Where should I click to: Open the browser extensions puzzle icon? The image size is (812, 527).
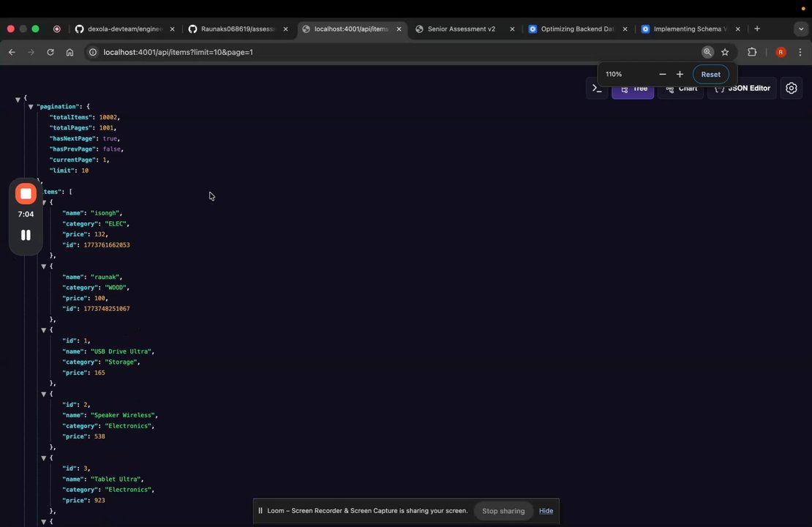(752, 52)
